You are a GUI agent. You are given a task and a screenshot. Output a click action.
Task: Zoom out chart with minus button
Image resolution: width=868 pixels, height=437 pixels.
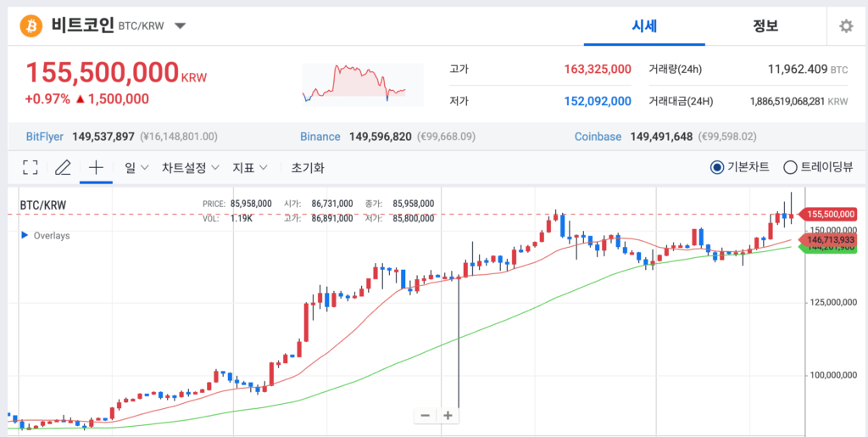(x=426, y=416)
